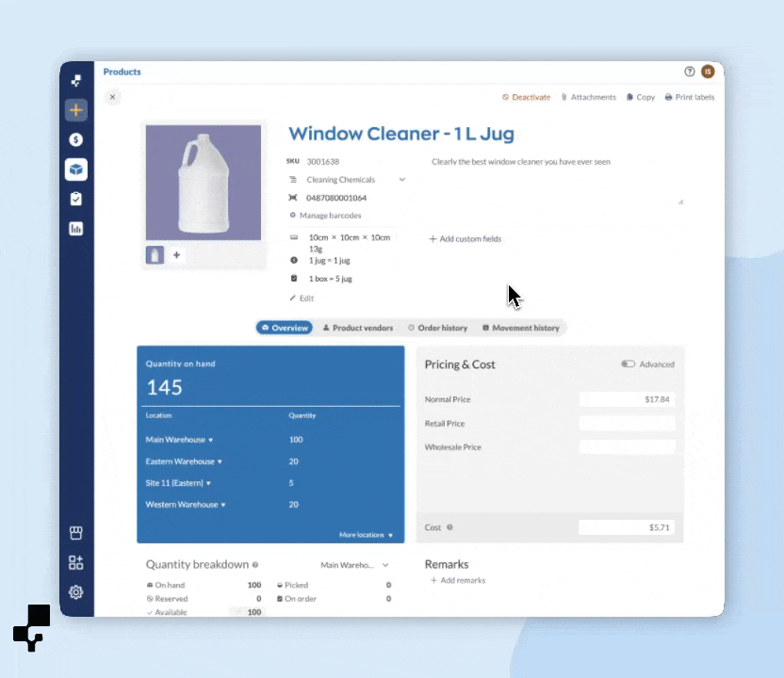The width and height of the screenshot is (784, 678).
Task: Open the settings gear in sidebar
Action: [x=76, y=592]
